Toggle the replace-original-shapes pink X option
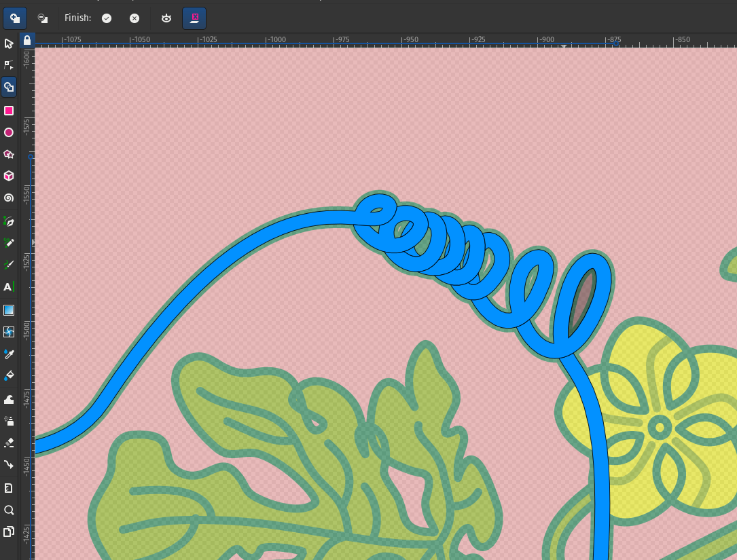737x560 pixels. point(194,18)
